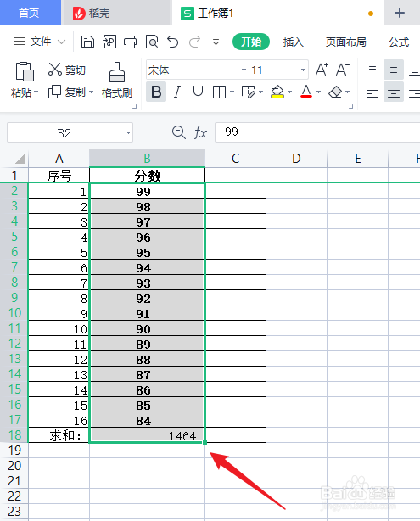Switch to the 公式 ribbon tab
The height and width of the screenshot is (521, 420).
[399, 42]
